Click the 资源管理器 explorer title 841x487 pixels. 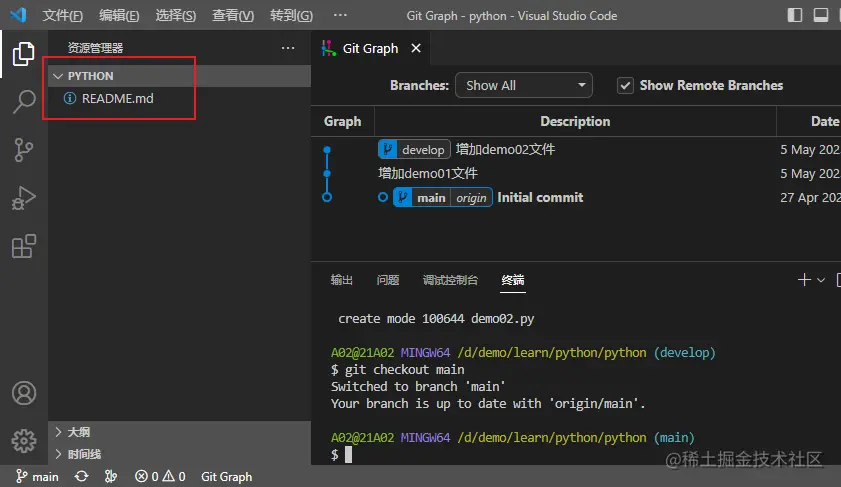click(95, 48)
